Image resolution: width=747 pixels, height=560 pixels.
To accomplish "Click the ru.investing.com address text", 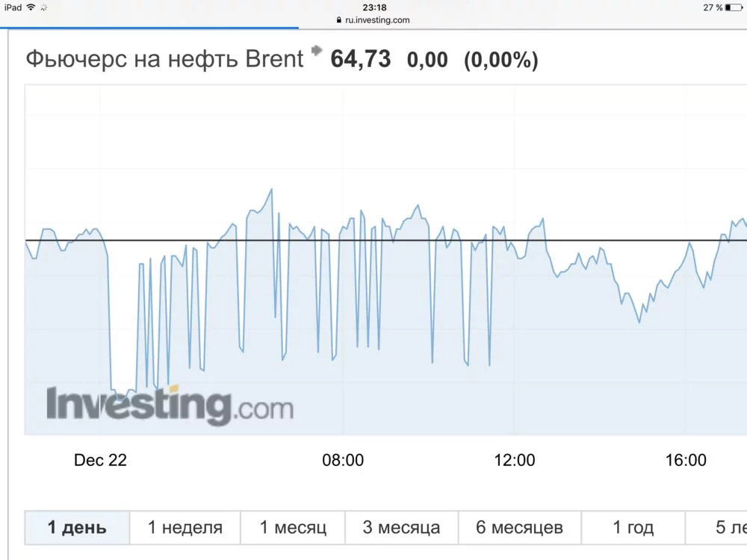I will 377,21.
